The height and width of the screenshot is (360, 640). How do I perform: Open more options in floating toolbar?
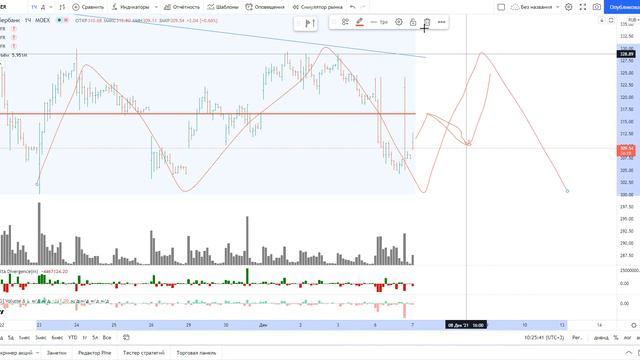click(442, 22)
